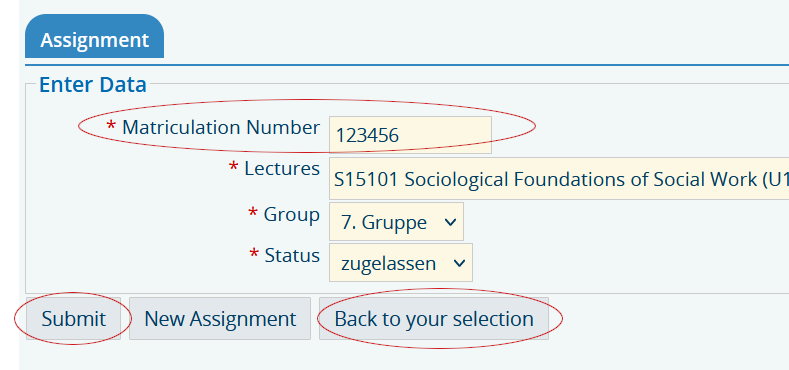
Task: Click the Submit button
Action: click(73, 319)
